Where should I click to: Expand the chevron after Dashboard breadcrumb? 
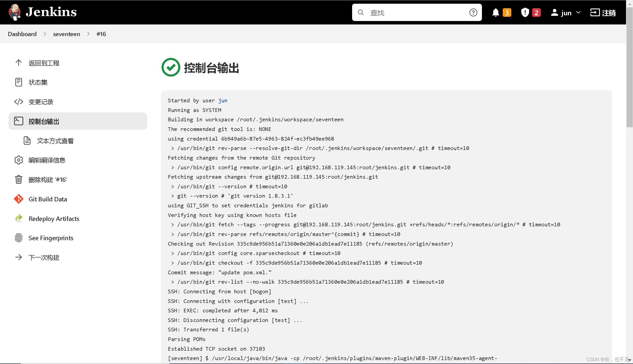click(x=45, y=34)
